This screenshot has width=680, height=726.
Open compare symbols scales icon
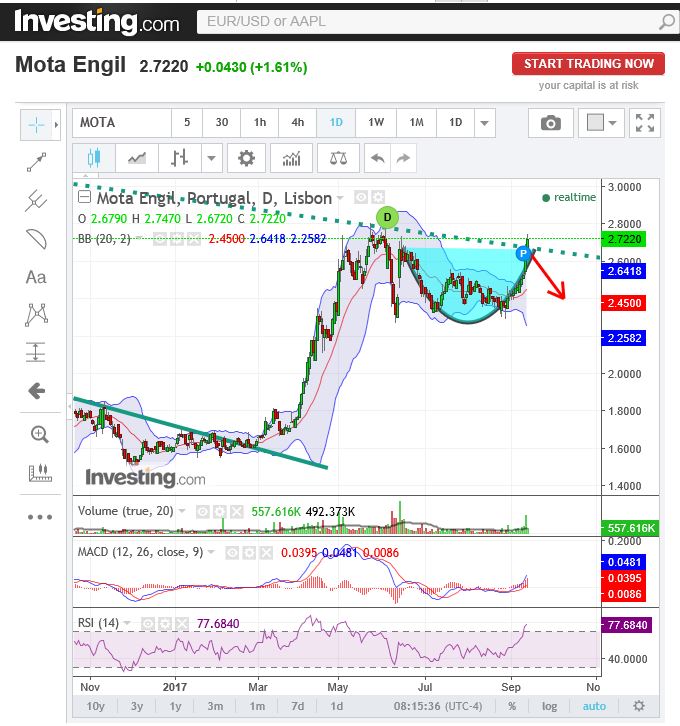click(x=338, y=158)
